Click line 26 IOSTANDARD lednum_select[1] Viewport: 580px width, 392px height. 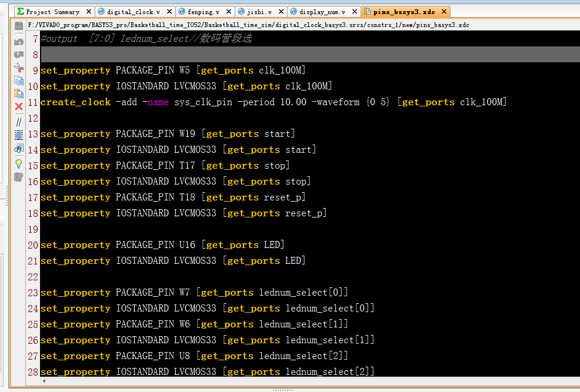(x=208, y=340)
